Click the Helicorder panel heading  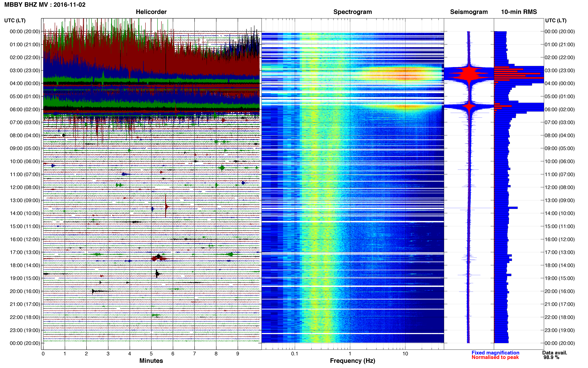tap(151, 12)
